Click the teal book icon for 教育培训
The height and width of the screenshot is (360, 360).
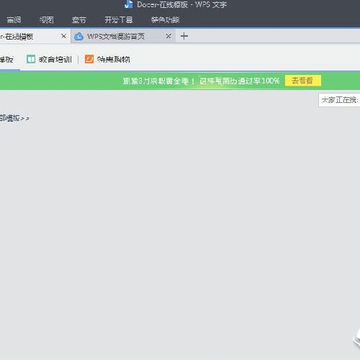[31, 59]
